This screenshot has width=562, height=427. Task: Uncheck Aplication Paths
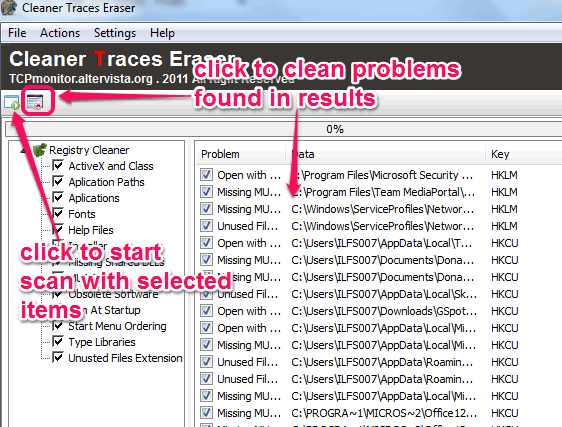58,181
